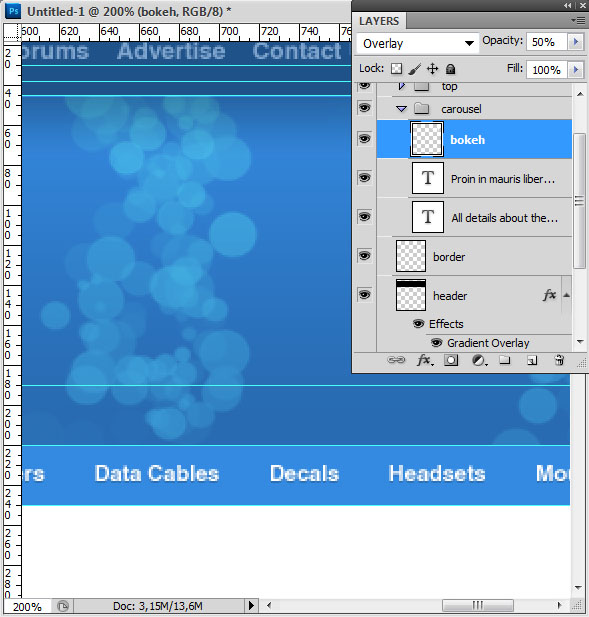Image resolution: width=589 pixels, height=617 pixels.
Task: Toggle visibility of header Effects
Action: tap(418, 324)
